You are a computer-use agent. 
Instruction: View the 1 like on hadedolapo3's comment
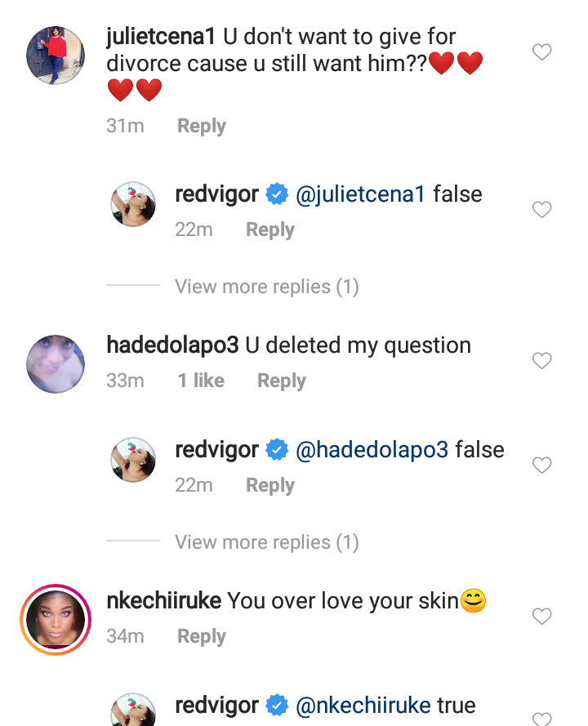coord(201,381)
